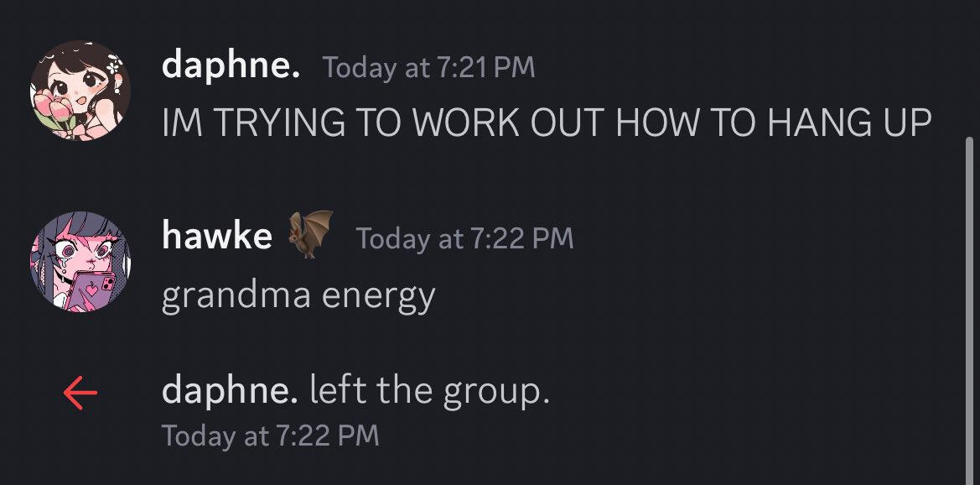Click the pink phone in hawke's avatar
980x485 pixels.
pyautogui.click(x=93, y=291)
